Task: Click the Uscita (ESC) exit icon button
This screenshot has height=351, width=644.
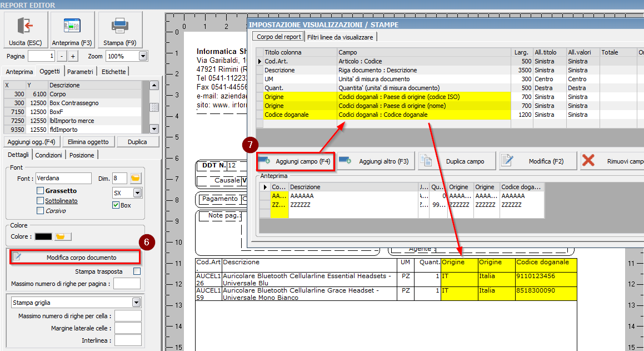Action: [25, 30]
